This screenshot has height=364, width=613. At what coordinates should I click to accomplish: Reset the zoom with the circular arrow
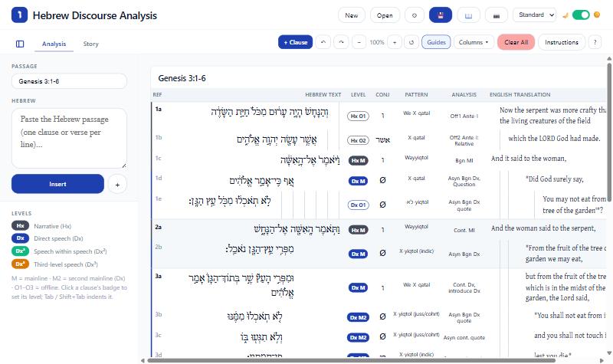(x=411, y=42)
